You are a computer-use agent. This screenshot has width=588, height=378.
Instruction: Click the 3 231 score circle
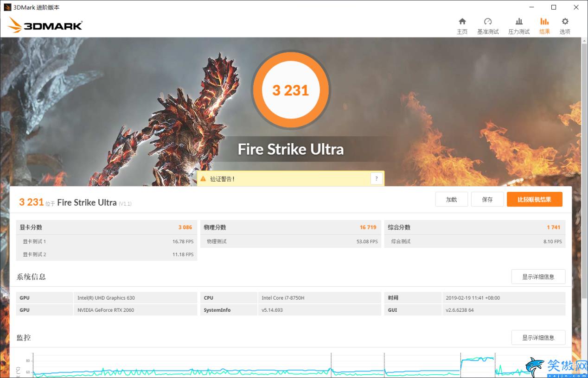point(291,90)
